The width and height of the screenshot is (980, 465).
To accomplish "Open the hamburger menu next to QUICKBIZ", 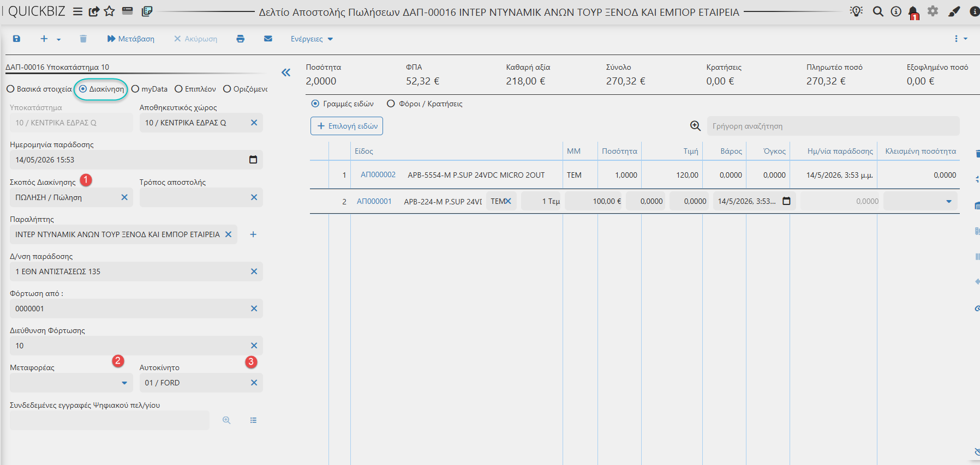I will [77, 11].
